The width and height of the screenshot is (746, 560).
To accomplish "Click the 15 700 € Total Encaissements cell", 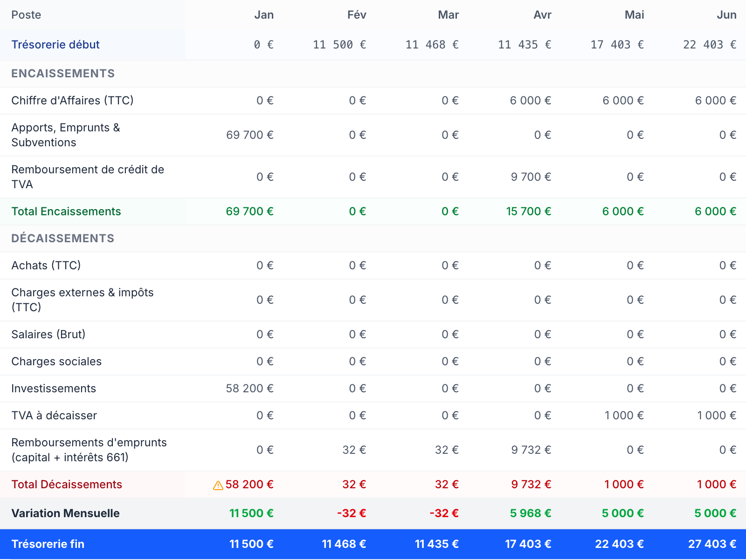I will coord(529,212).
